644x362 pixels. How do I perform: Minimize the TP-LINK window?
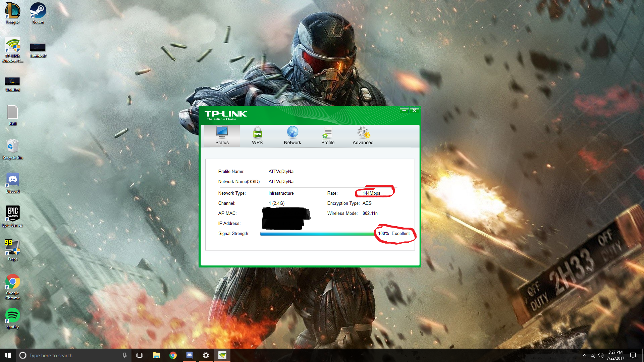[x=404, y=110]
